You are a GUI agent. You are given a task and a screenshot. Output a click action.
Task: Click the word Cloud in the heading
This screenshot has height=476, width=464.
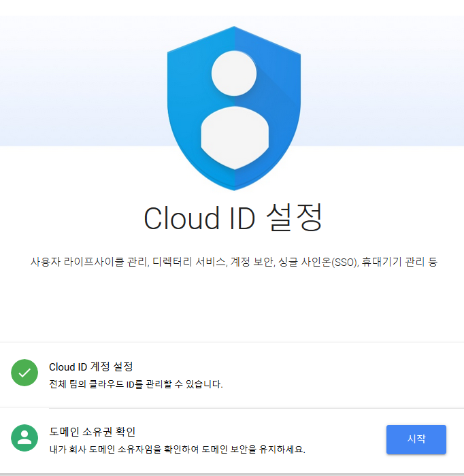pyautogui.click(x=181, y=218)
